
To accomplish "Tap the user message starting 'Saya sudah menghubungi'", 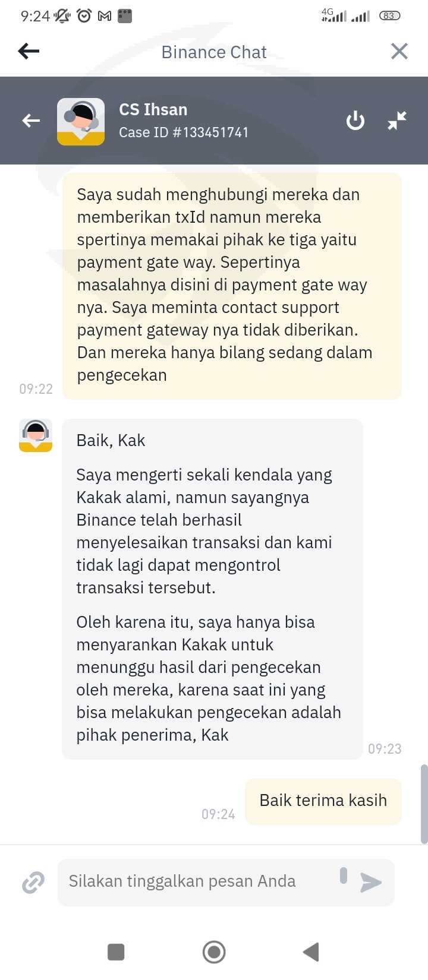I will (x=232, y=286).
